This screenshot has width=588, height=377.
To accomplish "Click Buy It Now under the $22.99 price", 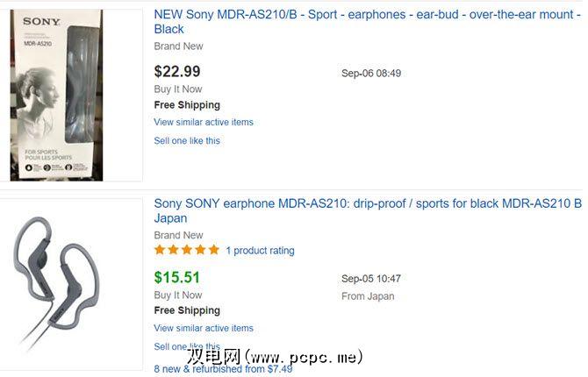I will click(x=178, y=89).
